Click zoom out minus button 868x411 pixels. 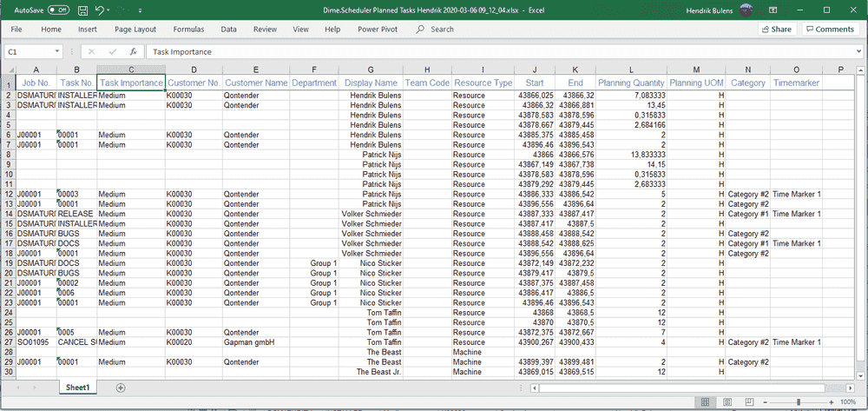pyautogui.click(x=765, y=401)
